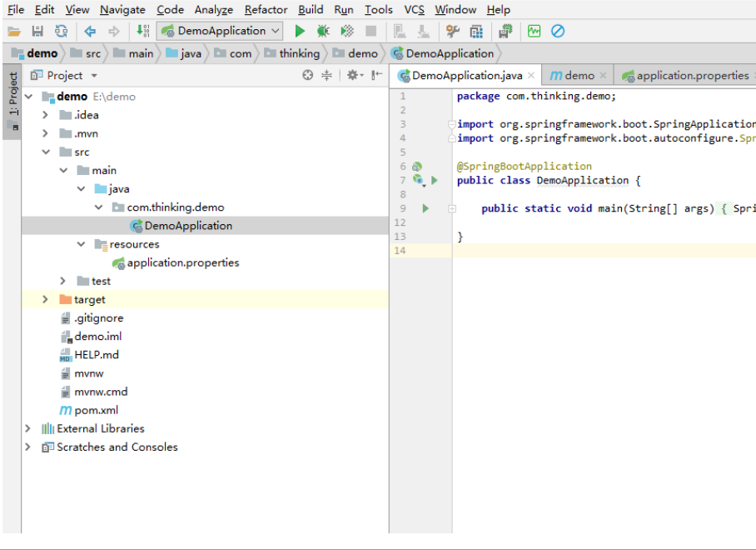Open the DemoApplication run configuration dropdown
Image resolution: width=756 pixels, height=550 pixels.
[x=221, y=31]
